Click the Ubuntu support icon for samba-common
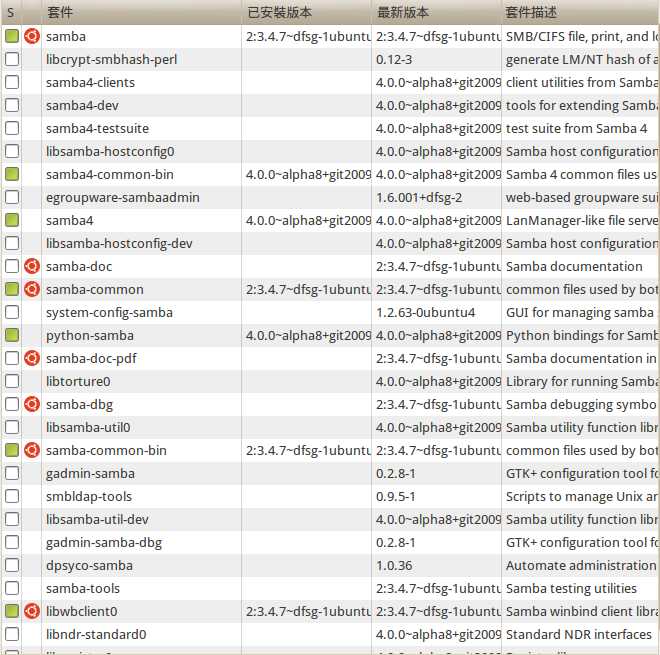The image size is (660, 655). (x=32, y=289)
